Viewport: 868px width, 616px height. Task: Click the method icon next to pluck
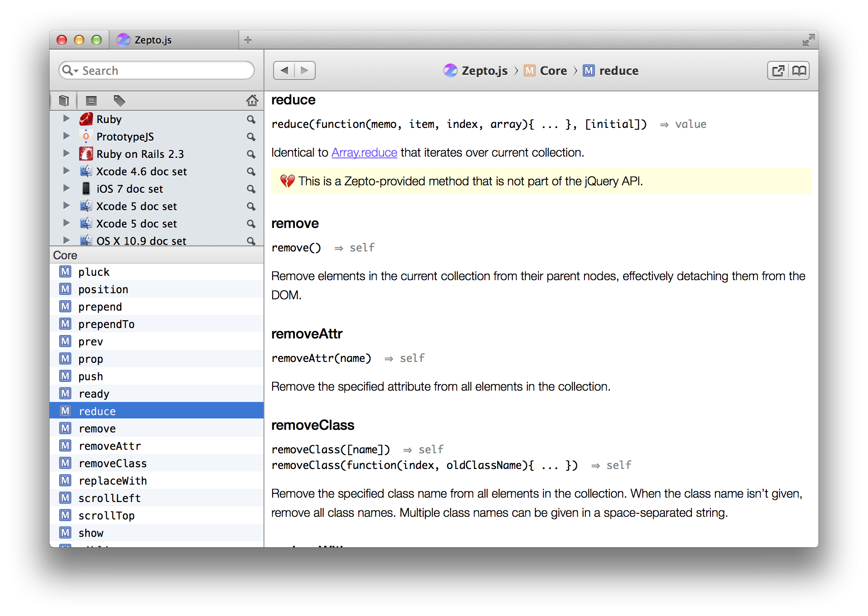65,272
